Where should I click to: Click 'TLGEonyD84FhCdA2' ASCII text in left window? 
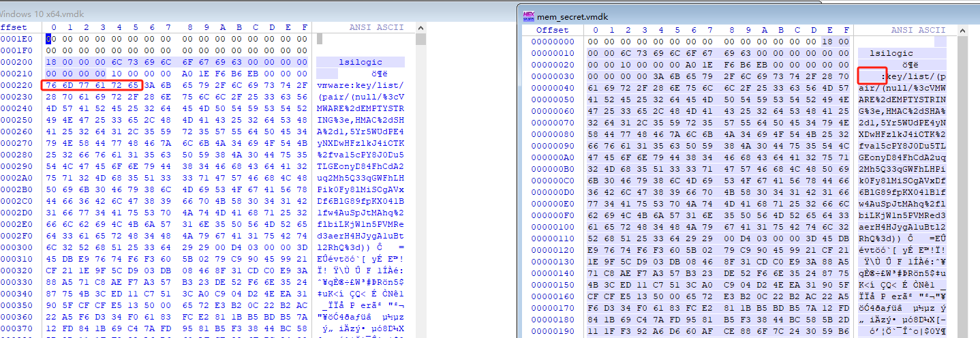(361, 166)
